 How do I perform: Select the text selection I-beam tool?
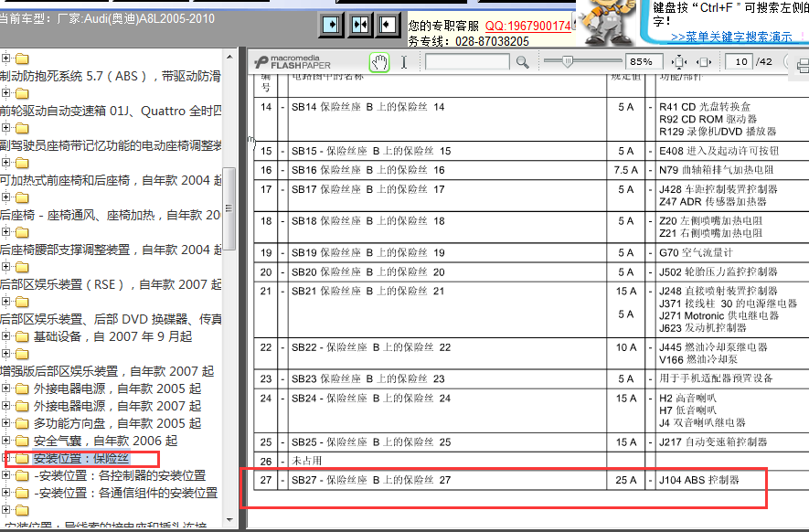(x=404, y=62)
